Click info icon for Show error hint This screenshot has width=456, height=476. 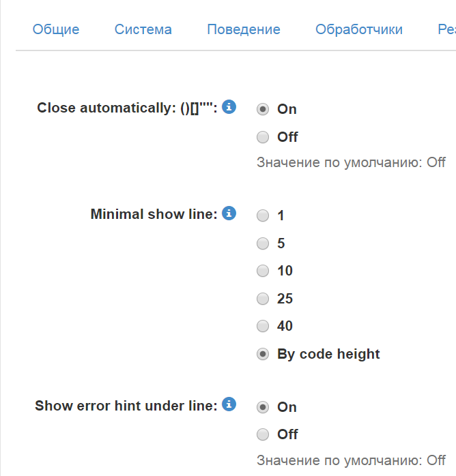[229, 404]
